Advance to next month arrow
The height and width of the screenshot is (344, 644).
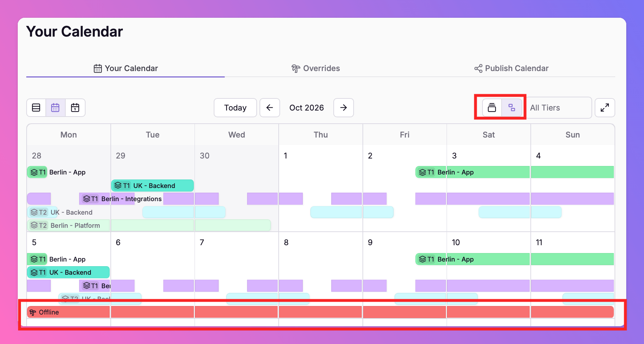(344, 108)
